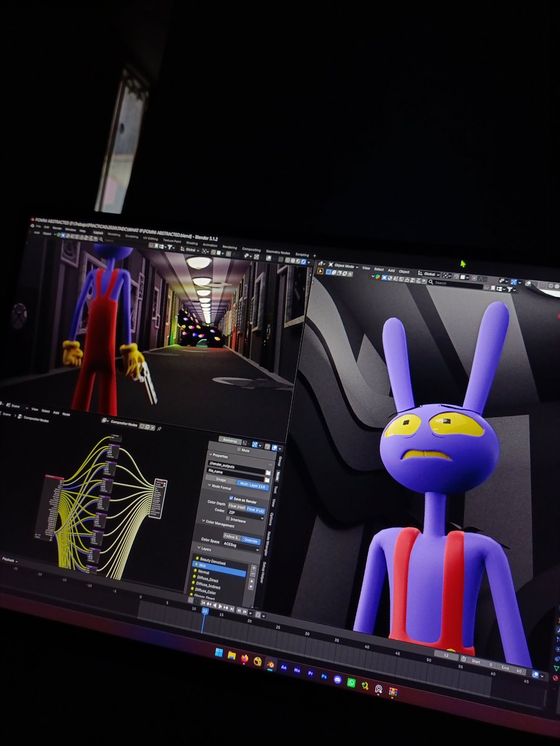Click the select box tool icon in right viewport

321,271
